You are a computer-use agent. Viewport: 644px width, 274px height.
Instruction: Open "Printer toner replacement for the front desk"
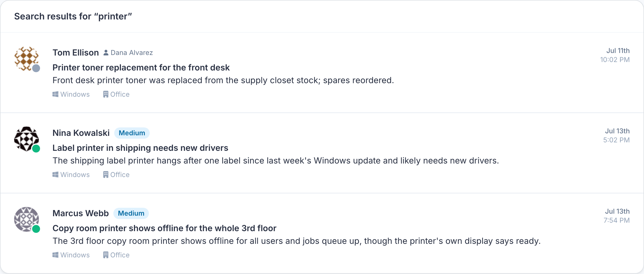141,68
